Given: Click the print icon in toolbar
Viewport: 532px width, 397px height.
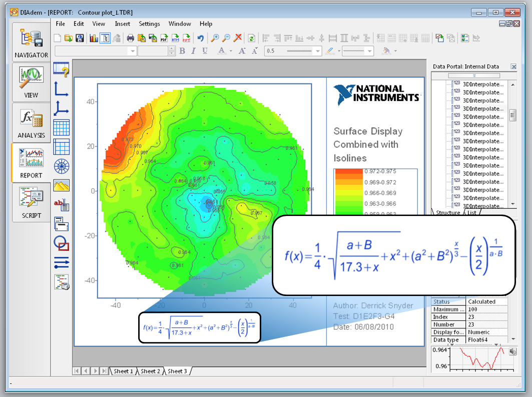Looking at the screenshot, I should tap(131, 38).
